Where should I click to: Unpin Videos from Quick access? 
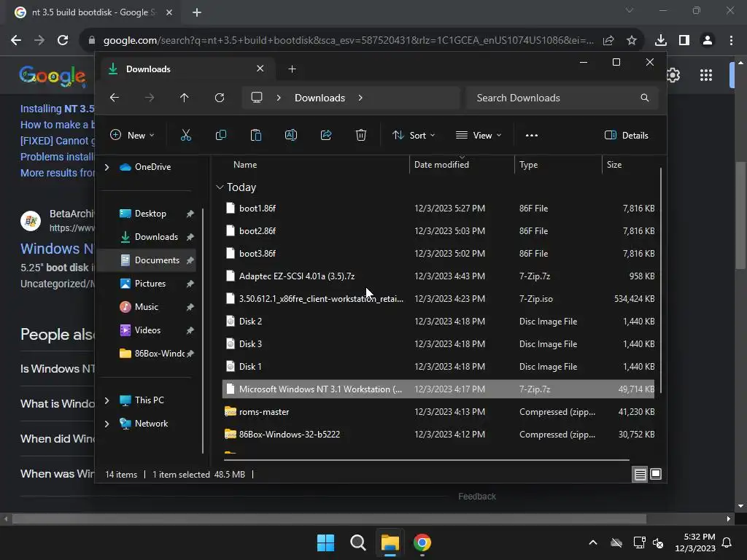click(190, 330)
